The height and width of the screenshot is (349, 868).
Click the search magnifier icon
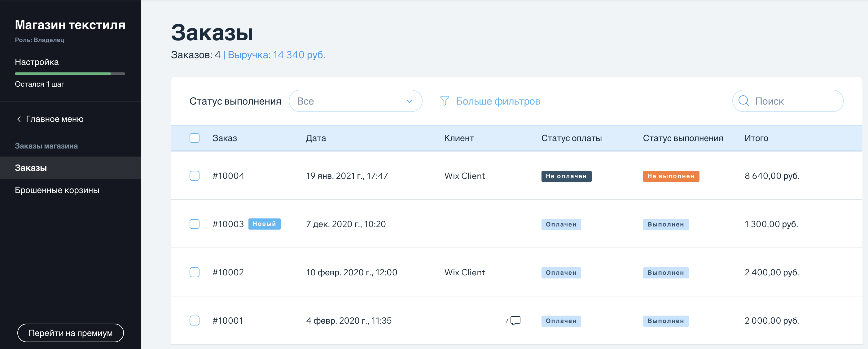[743, 101]
